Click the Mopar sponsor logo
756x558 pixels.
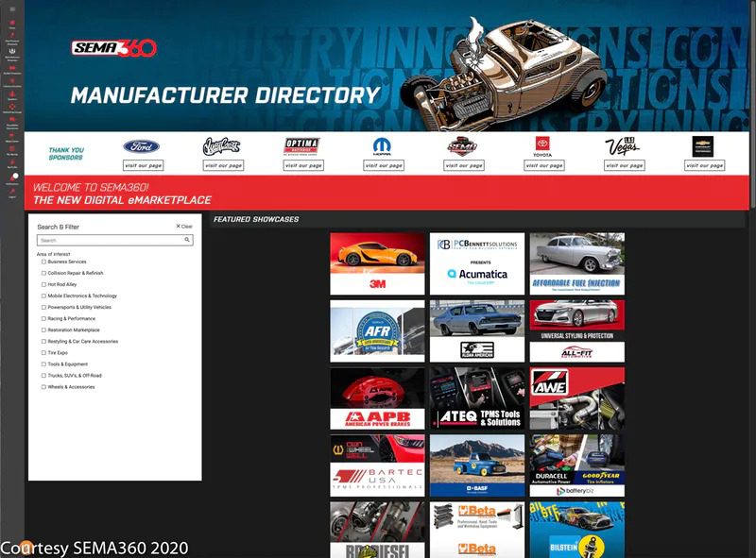tap(383, 146)
